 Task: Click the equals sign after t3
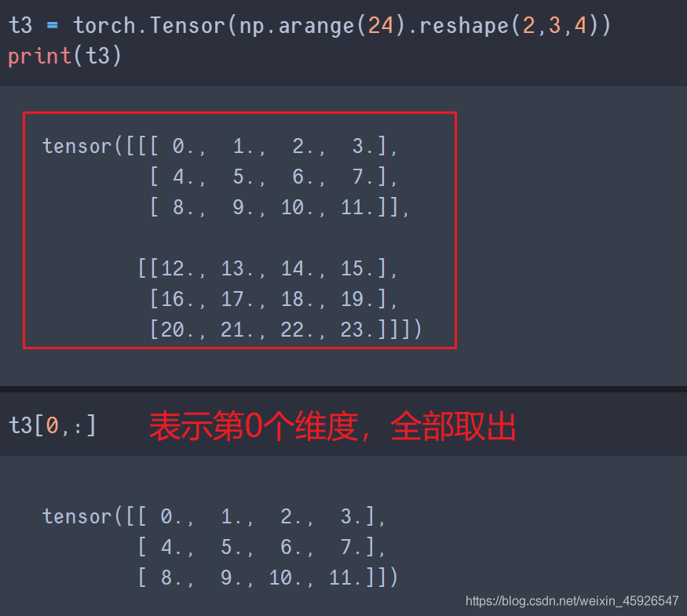click(52, 25)
